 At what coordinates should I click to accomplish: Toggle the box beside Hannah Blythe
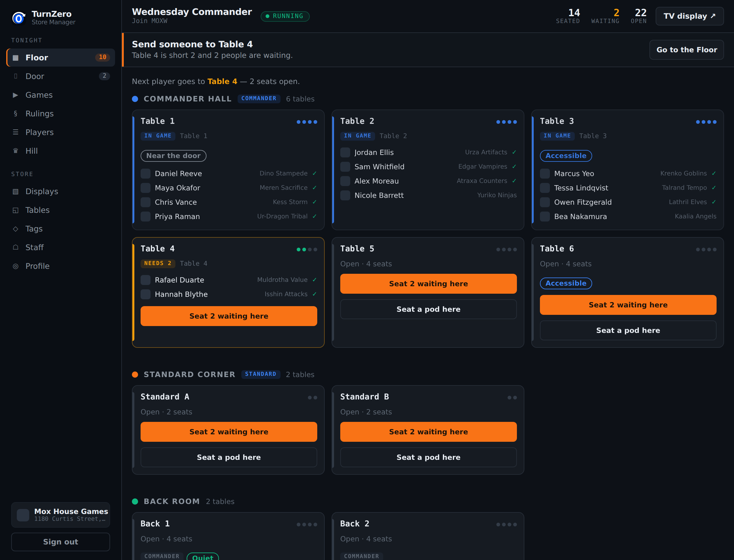(146, 294)
